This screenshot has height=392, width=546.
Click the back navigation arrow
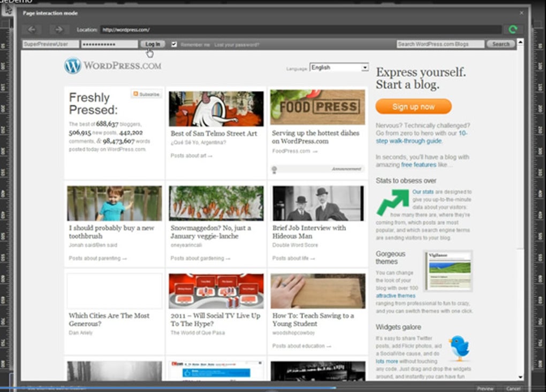pyautogui.click(x=32, y=30)
